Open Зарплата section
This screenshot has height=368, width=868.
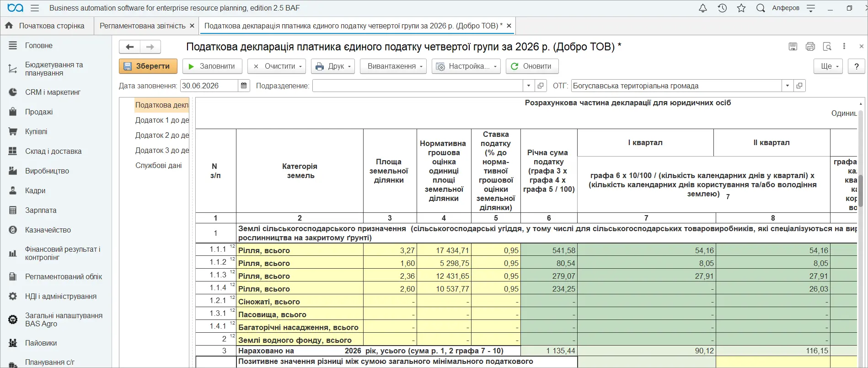(41, 210)
